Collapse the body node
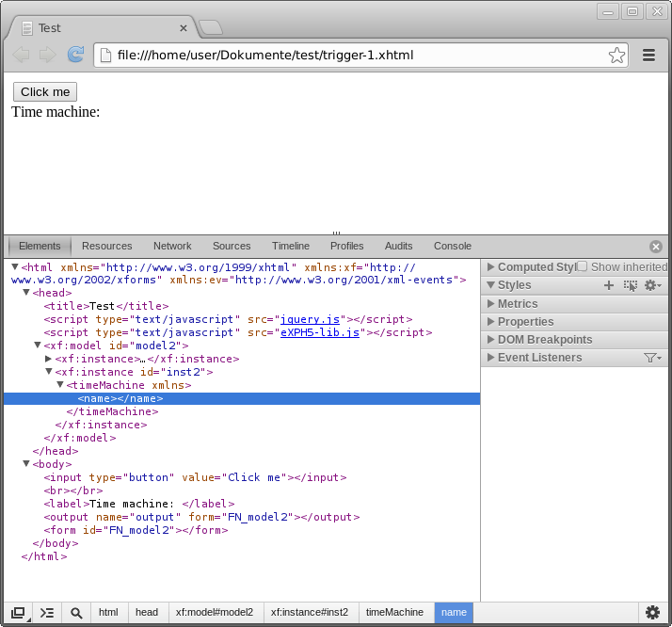The image size is (672, 627). point(26,464)
